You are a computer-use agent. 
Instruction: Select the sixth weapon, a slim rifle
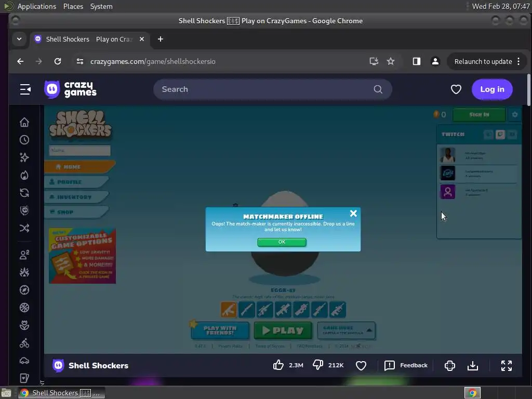(320, 310)
